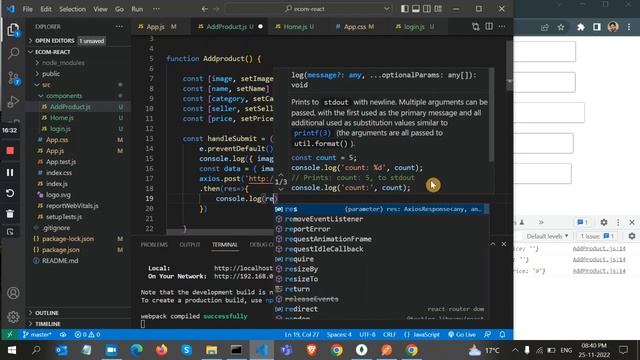Screen dimensions: 640x360
Task: Toggle the secondary side bar layout icon
Action: point(427,9)
